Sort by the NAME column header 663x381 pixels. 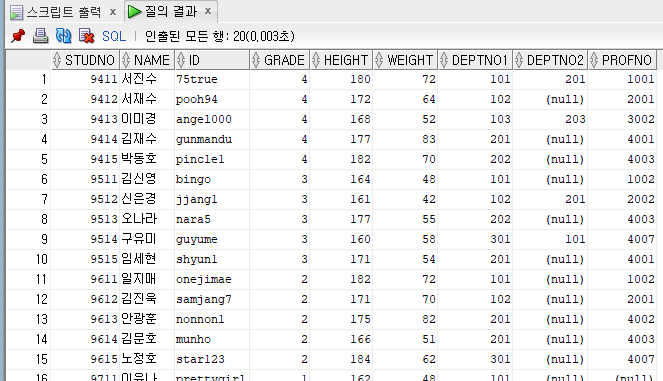click(x=147, y=60)
